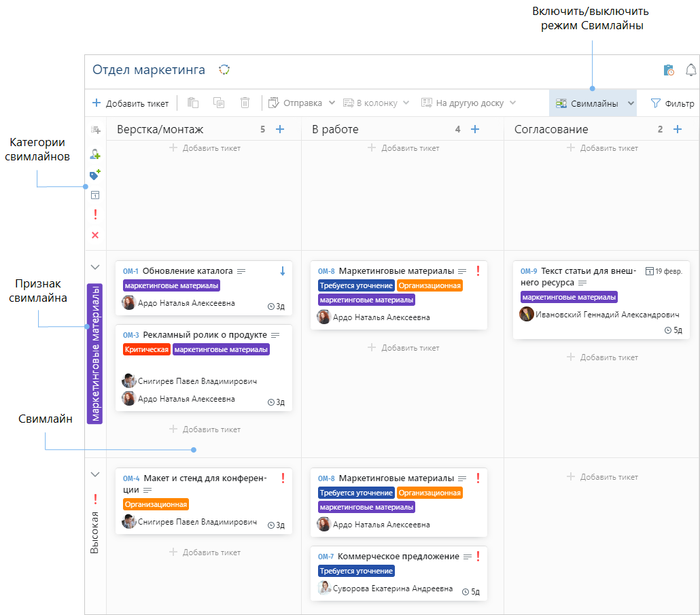This screenshot has width=700, height=615.
Task: Click the red X to clear swimlanes
Action: 95,235
